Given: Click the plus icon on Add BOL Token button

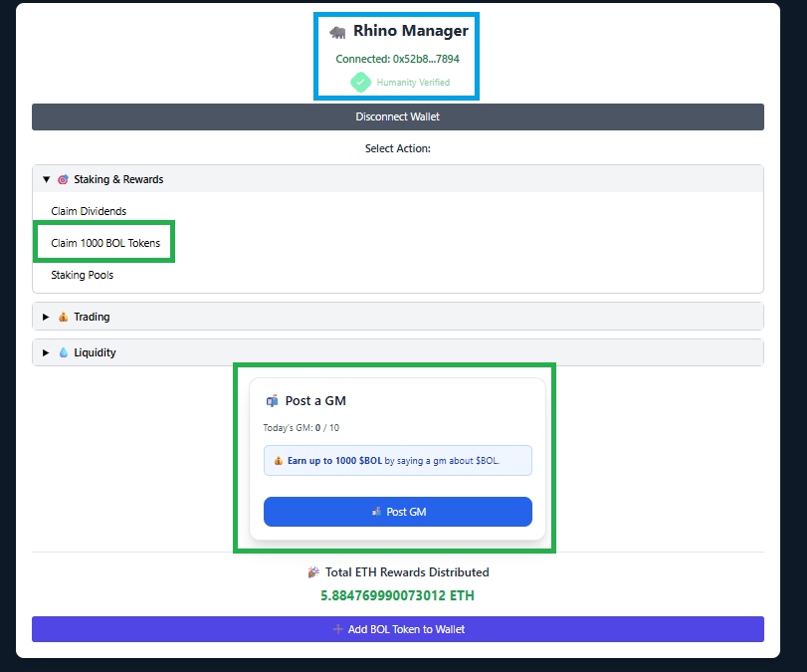Looking at the screenshot, I should pos(337,629).
